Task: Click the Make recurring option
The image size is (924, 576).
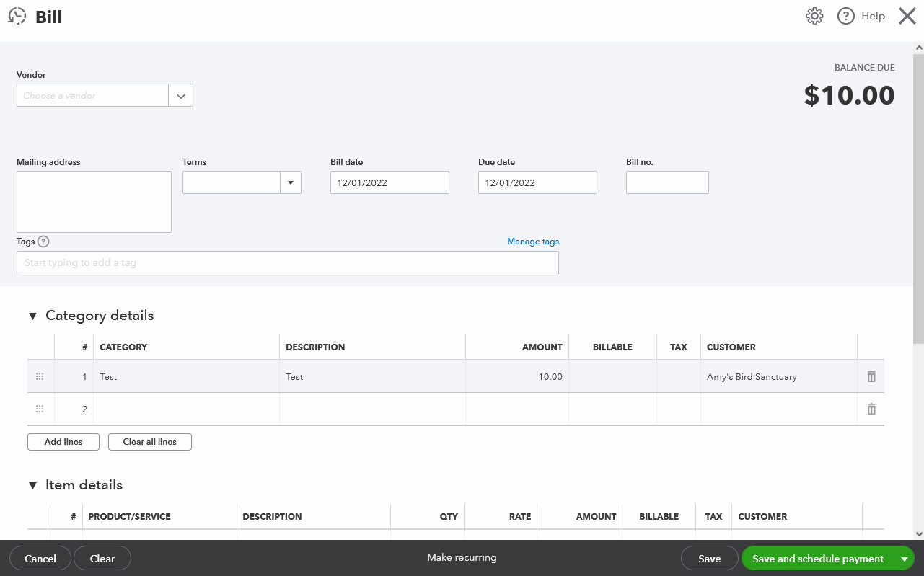Action: (462, 557)
